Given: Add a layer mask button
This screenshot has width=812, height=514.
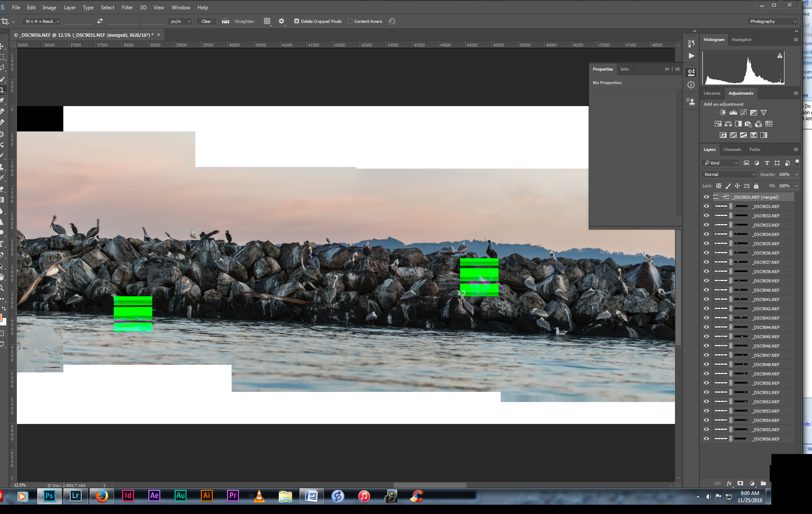Looking at the screenshot, I should pos(740,483).
